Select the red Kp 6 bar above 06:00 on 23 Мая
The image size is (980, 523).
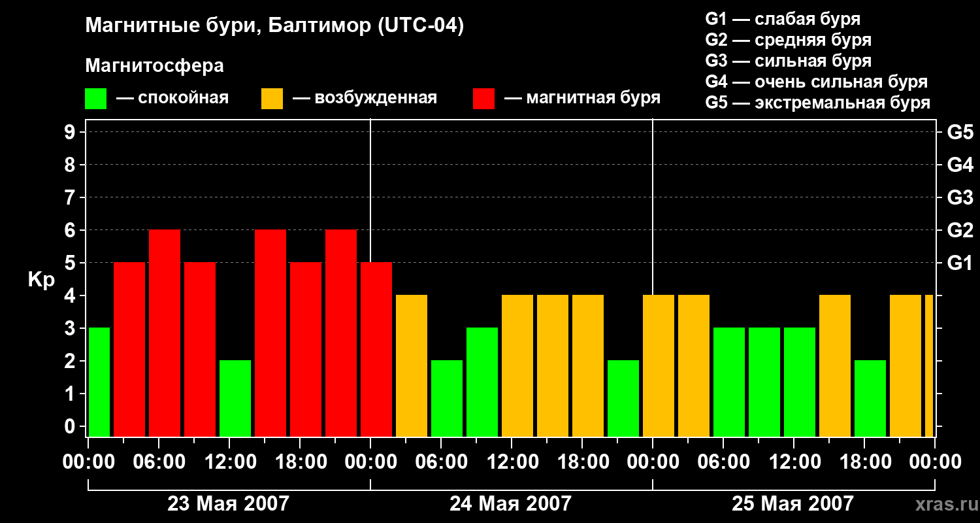[x=165, y=333]
